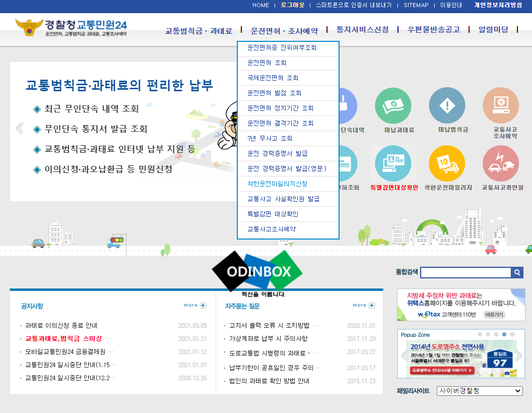Select 운전면허 결격기간 조회 menu entry
This screenshot has width=532, height=413.
(288, 123)
